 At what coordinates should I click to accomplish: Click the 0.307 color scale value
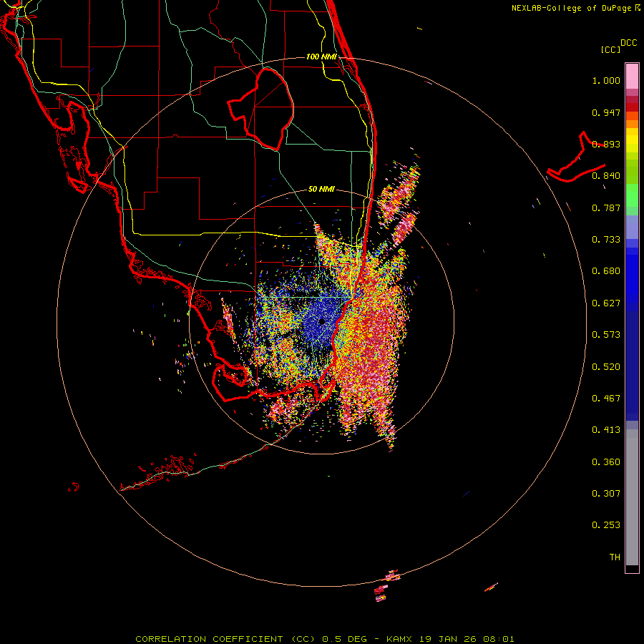(606, 494)
